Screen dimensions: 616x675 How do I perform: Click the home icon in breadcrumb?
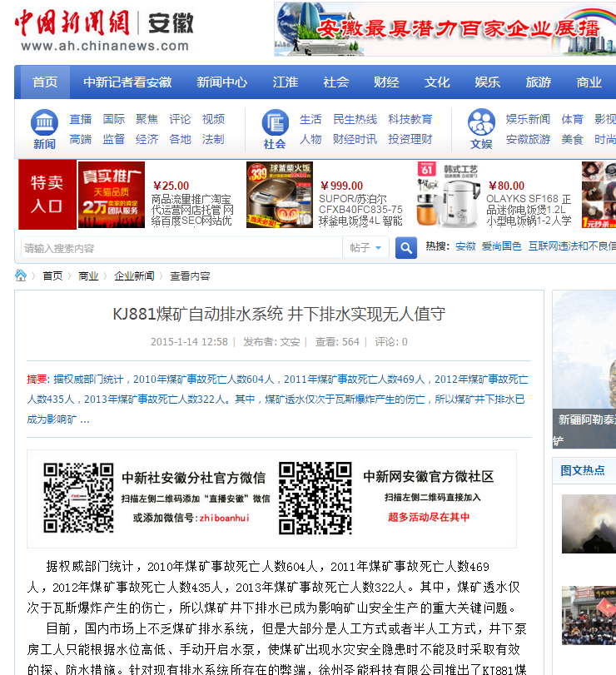[x=21, y=275]
